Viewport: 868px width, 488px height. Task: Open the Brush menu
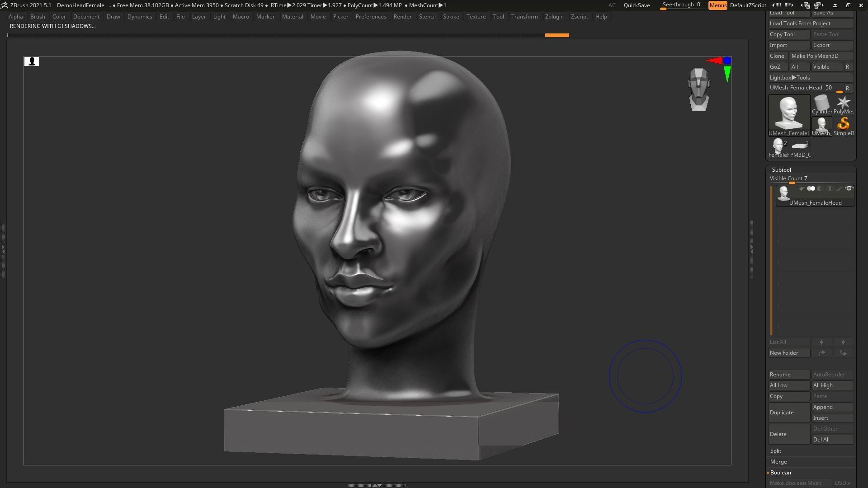tap(38, 17)
